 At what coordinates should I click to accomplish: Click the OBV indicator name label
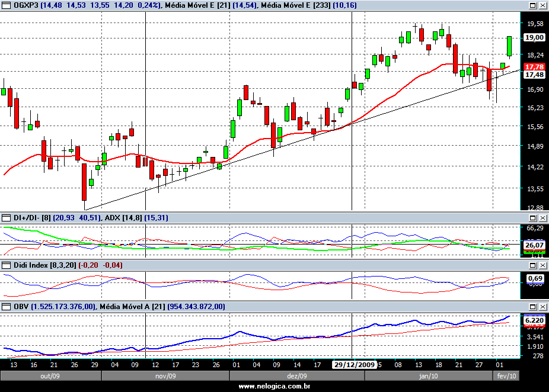point(21,307)
